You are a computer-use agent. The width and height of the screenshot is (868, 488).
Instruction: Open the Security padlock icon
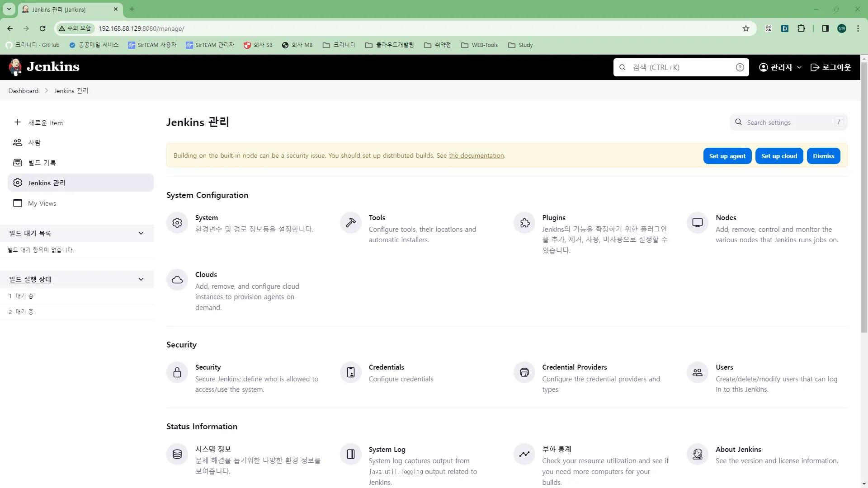click(x=177, y=372)
